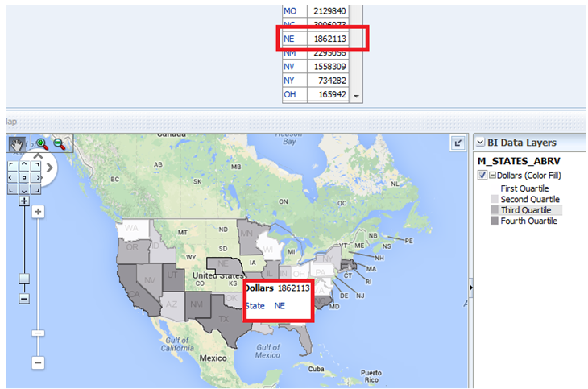Click the M_STATES_ABRV layer title
This screenshot has width=588, height=389.
point(519,161)
